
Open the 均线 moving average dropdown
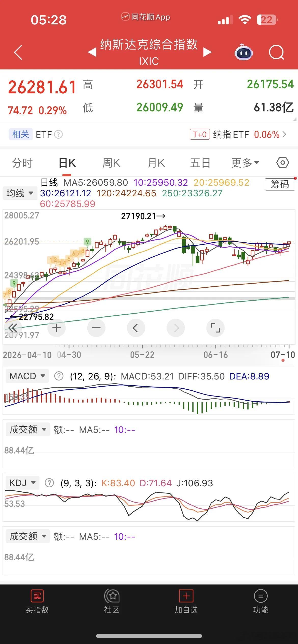click(20, 193)
